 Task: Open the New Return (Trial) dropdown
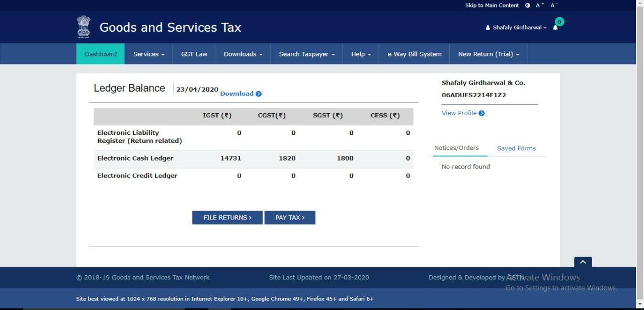click(x=489, y=54)
